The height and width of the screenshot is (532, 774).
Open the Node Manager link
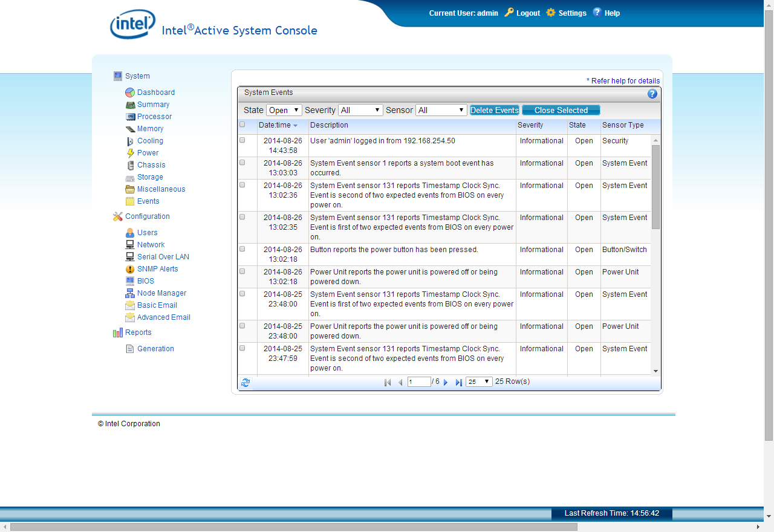[161, 293]
